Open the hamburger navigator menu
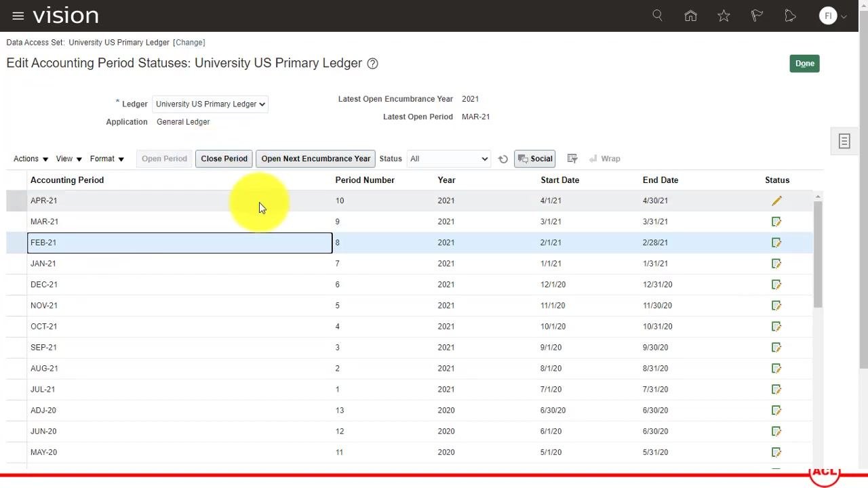The width and height of the screenshot is (868, 488). click(18, 16)
